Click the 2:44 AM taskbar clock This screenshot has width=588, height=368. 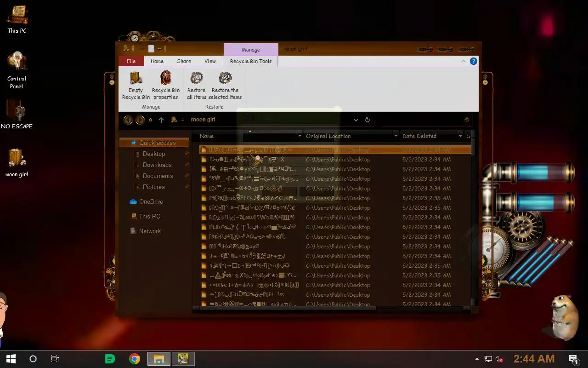coord(534,359)
